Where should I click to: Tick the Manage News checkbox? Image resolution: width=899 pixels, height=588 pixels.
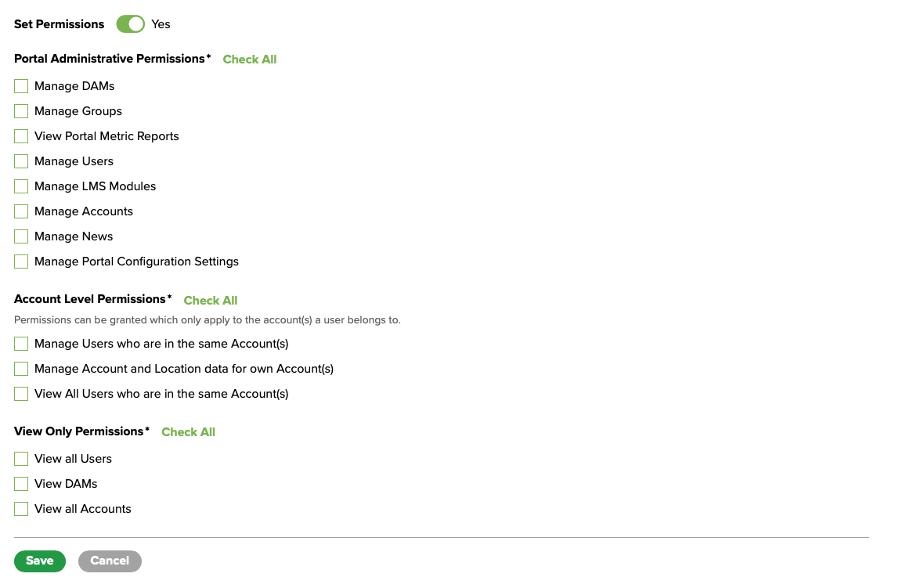[21, 236]
